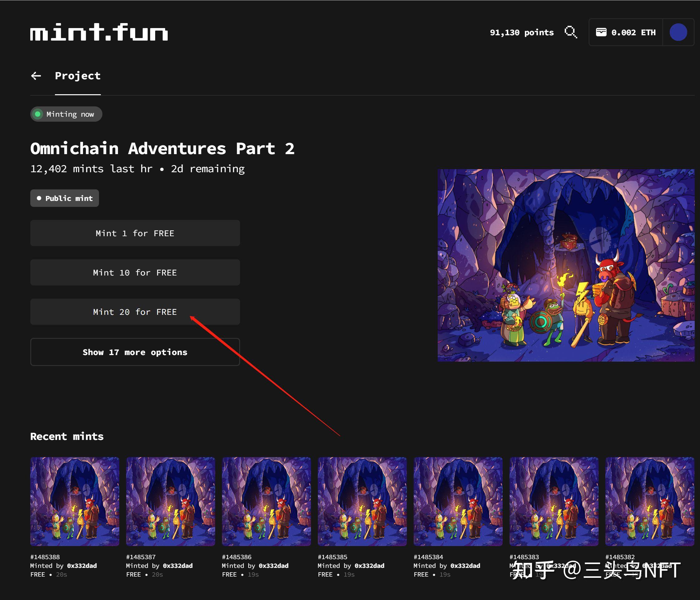
Task: Open recent mint thumbnail #1485384
Action: click(x=458, y=501)
